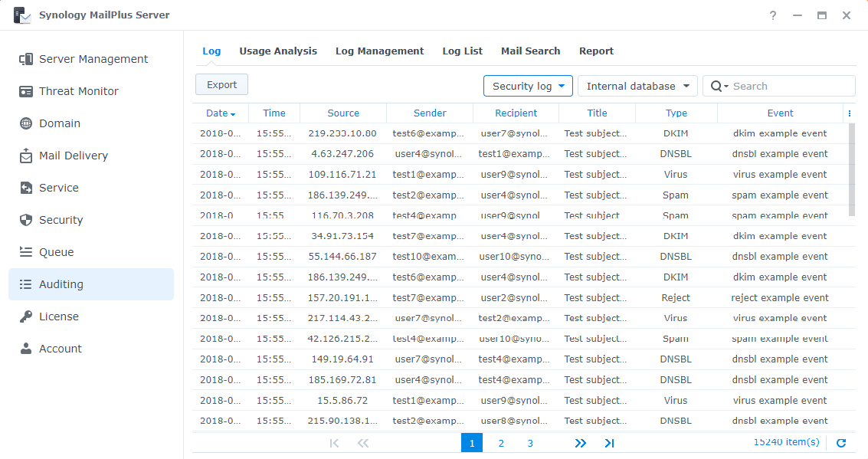Open the Usage Analysis tab
868x459 pixels.
tap(278, 51)
